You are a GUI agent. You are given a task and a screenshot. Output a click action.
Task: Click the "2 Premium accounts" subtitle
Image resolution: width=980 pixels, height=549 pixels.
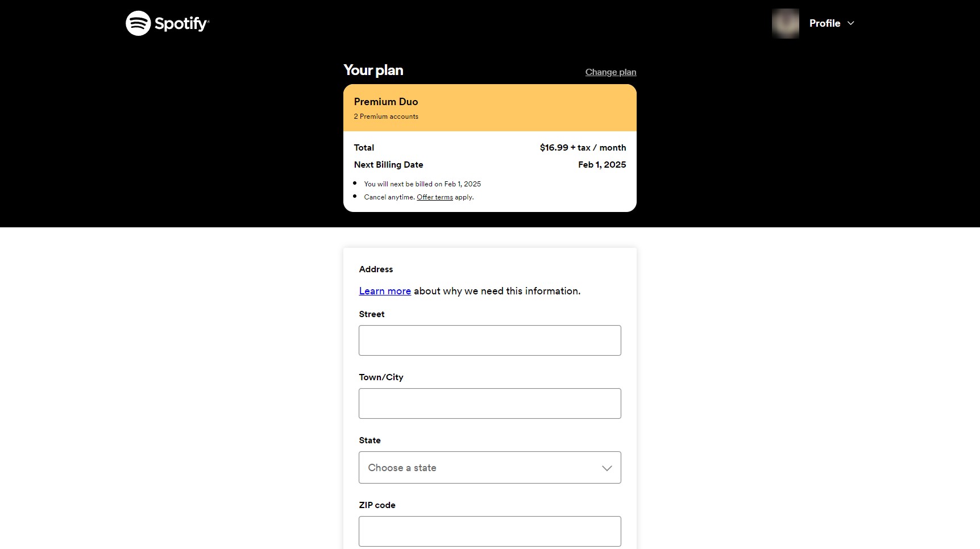point(386,116)
